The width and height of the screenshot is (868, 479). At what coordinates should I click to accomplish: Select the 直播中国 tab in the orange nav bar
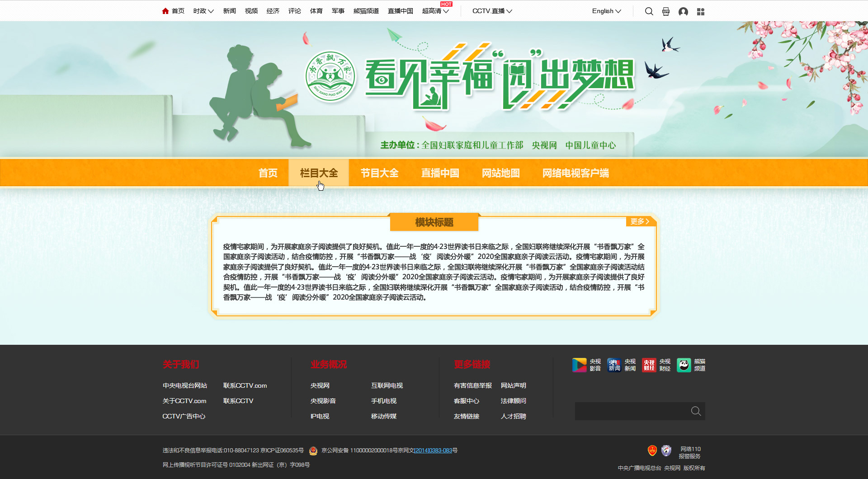click(x=440, y=173)
